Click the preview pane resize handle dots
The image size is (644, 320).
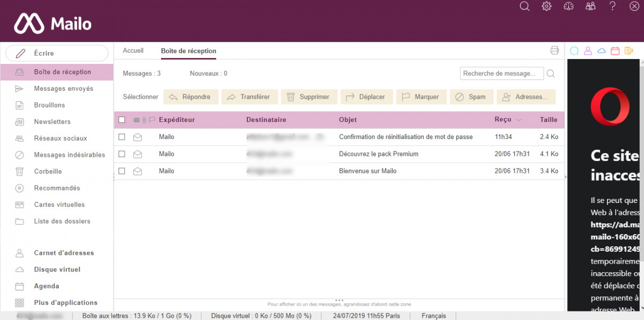pos(339,300)
